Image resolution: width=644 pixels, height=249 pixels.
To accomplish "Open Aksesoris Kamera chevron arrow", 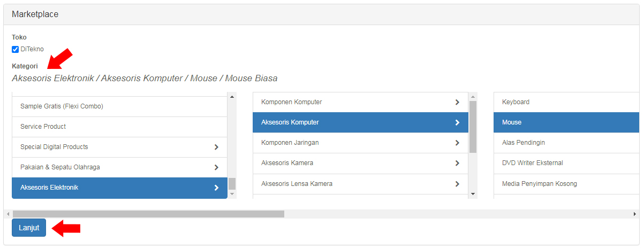I will pyautogui.click(x=457, y=163).
